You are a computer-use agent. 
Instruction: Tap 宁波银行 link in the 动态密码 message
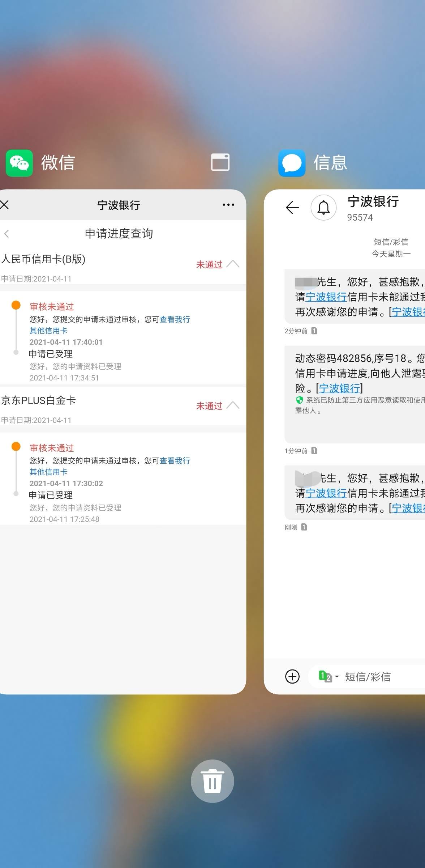(x=339, y=388)
